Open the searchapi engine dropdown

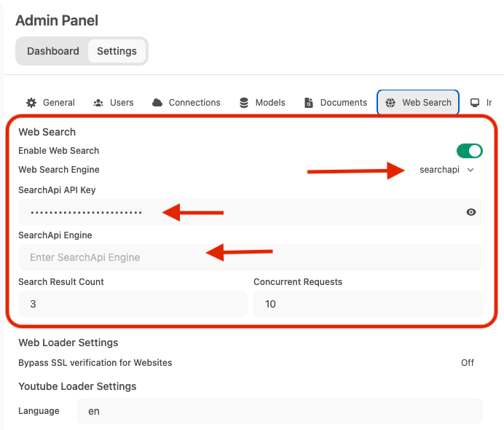coord(439,170)
